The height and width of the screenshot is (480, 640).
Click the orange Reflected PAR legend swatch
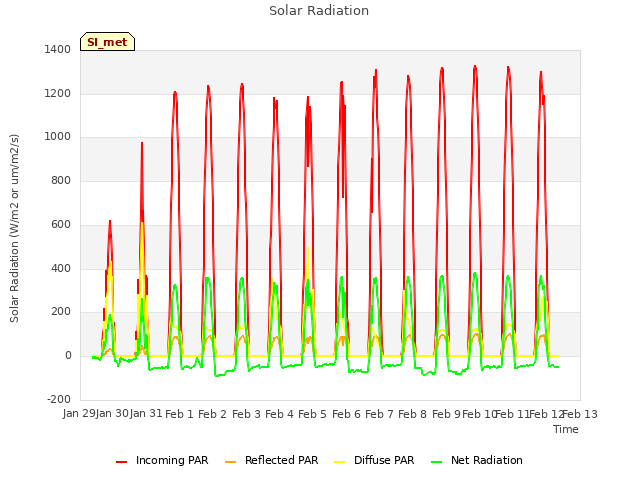click(231, 462)
